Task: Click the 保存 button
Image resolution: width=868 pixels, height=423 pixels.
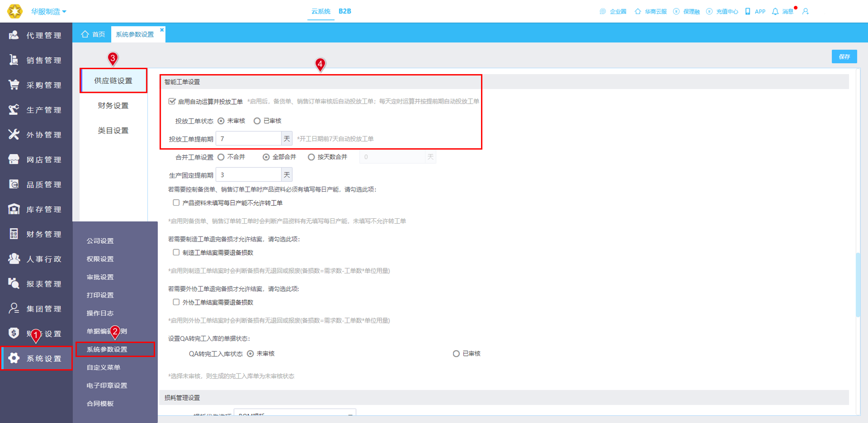Action: point(844,56)
